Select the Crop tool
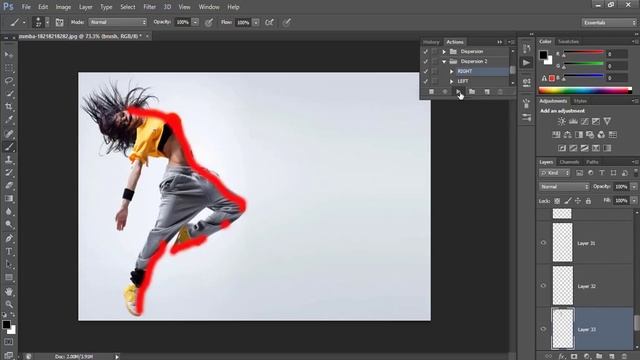This screenshot has height=360, width=640. (9, 107)
